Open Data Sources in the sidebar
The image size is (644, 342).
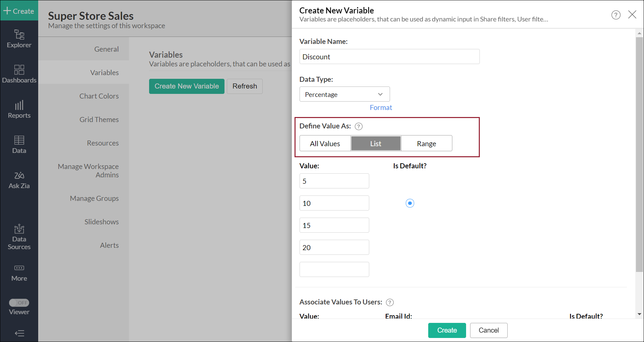pyautogui.click(x=19, y=237)
